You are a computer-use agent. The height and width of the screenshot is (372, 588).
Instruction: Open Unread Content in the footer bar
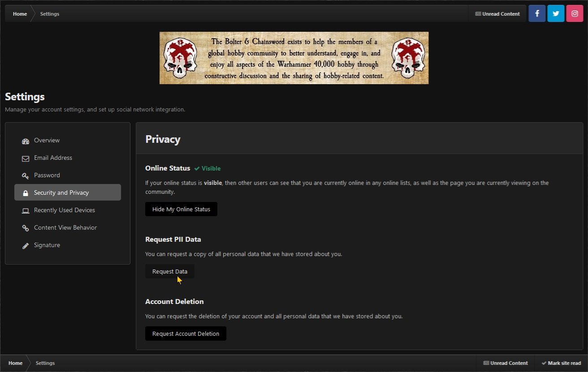coord(506,363)
